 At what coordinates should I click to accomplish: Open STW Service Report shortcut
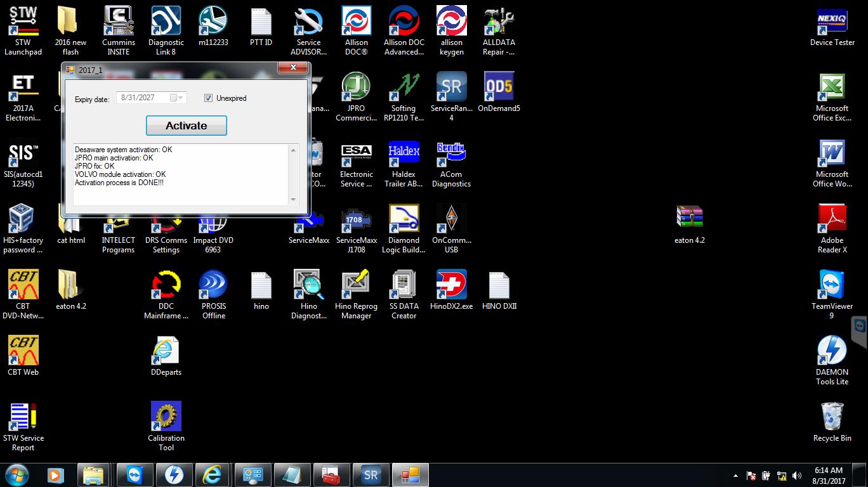click(23, 426)
